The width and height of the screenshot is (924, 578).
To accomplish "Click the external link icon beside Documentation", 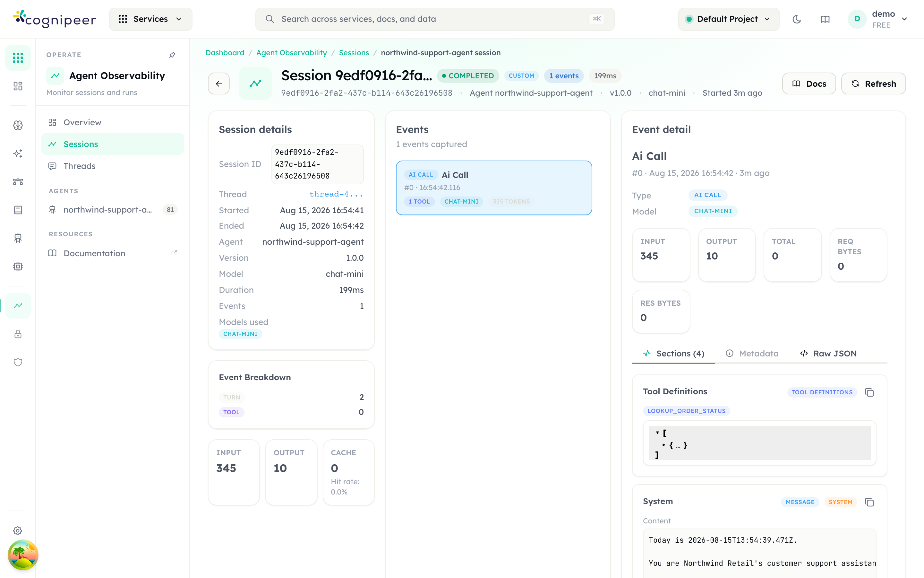I will pos(174,253).
